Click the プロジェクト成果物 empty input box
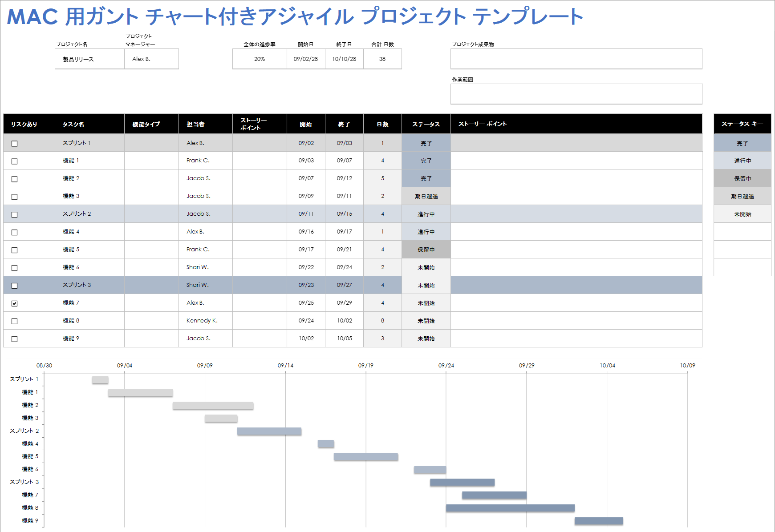 [x=576, y=59]
